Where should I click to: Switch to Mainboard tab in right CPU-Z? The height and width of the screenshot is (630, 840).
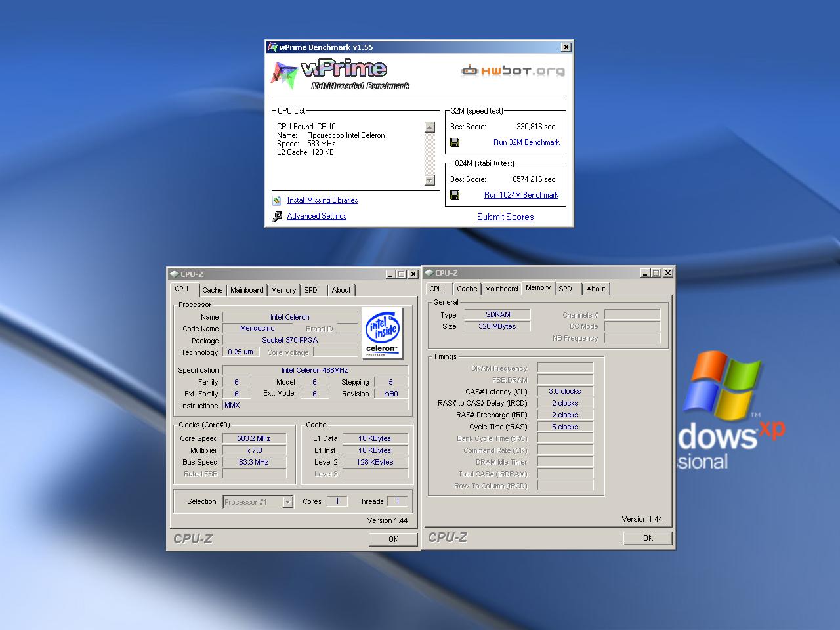[x=501, y=289]
